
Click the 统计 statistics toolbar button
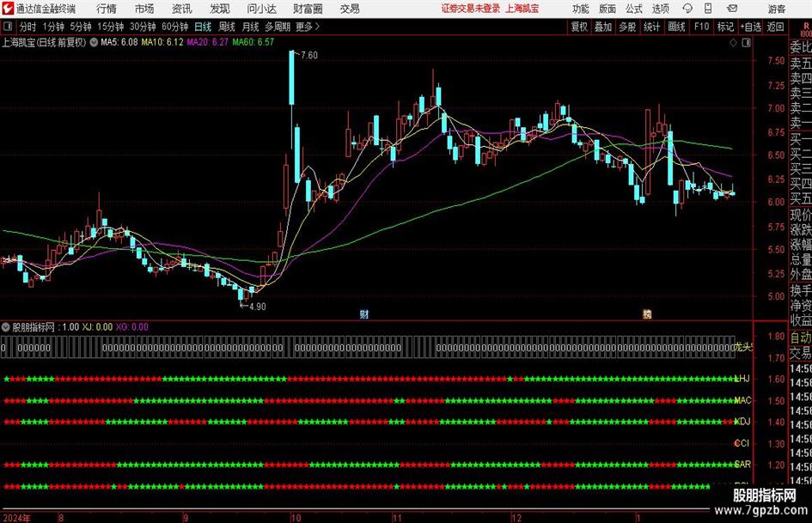pos(651,27)
